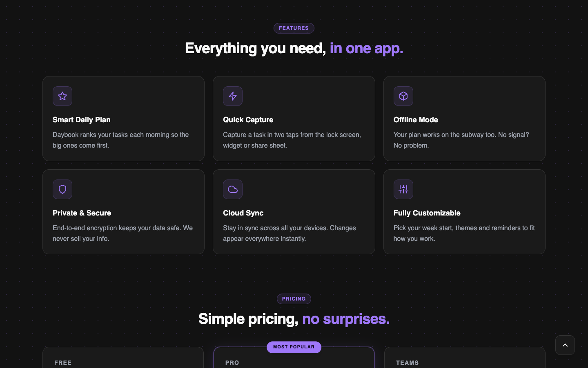Select the PRICING section badge
The height and width of the screenshot is (368, 588).
tap(294, 299)
